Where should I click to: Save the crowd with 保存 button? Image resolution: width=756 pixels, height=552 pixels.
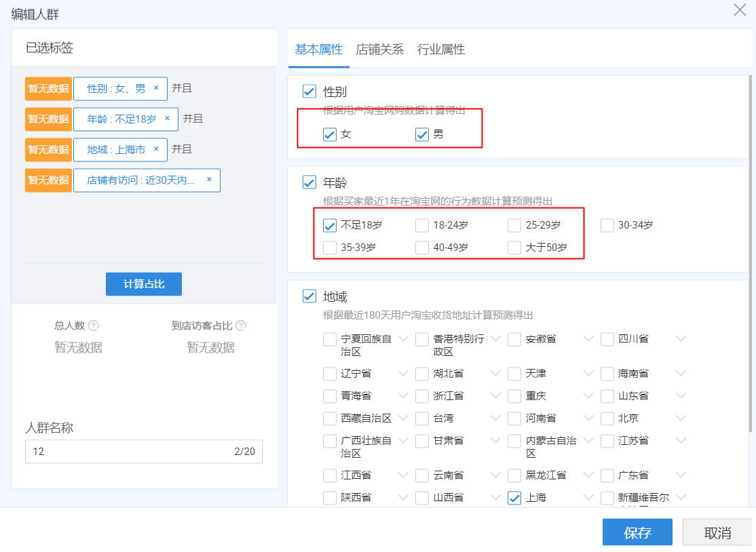637,532
